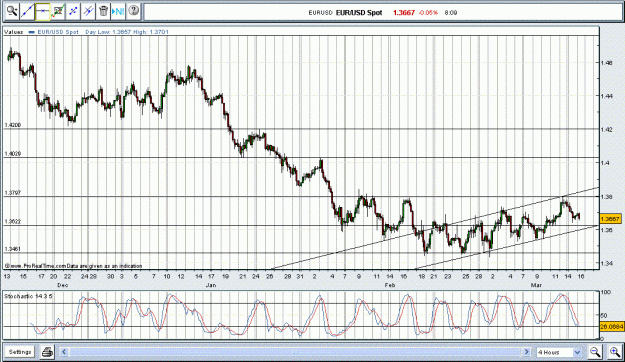The width and height of the screenshot is (625, 362).
Task: Click the EUR/USD Spot legend label
Action: pyautogui.click(x=58, y=32)
